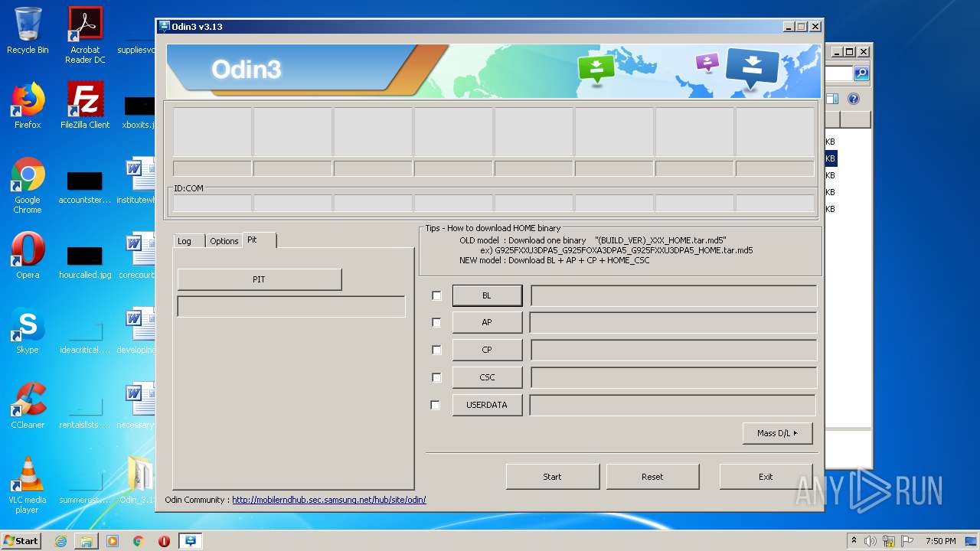Click the CP file path field
The height and width of the screenshot is (551, 980).
point(674,350)
